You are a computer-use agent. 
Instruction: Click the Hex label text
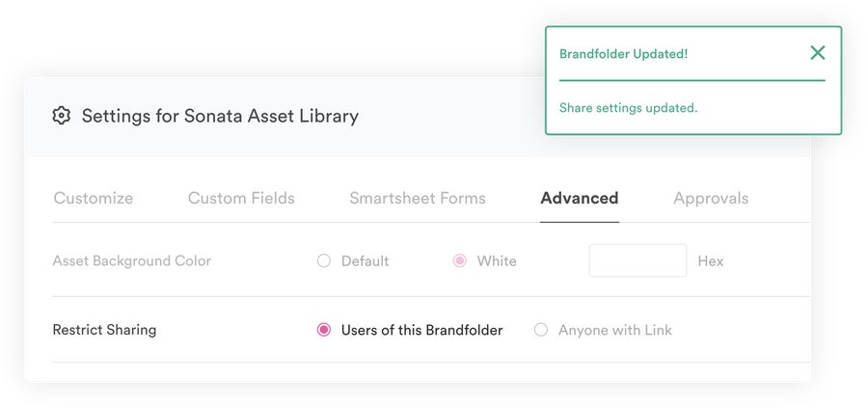(710, 260)
